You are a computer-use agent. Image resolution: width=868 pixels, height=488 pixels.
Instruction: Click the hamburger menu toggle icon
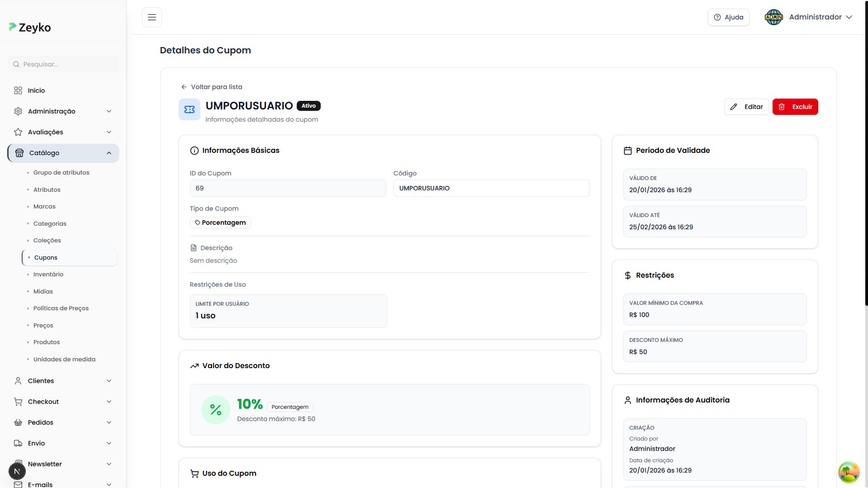[x=152, y=17]
